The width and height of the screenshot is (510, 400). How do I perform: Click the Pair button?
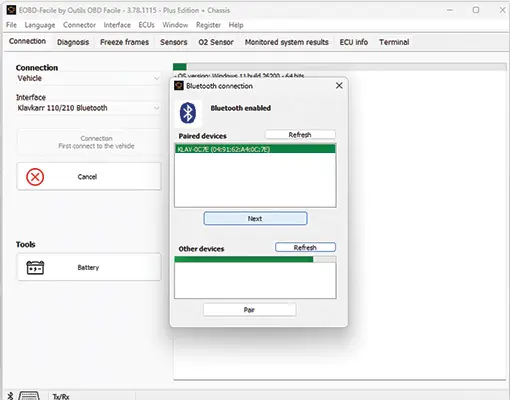(249, 310)
